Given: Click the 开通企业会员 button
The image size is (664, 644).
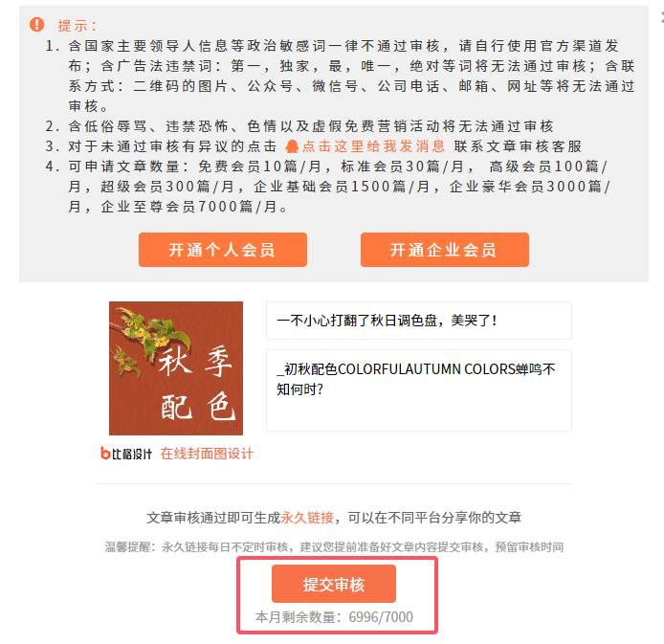Looking at the screenshot, I should (x=445, y=250).
